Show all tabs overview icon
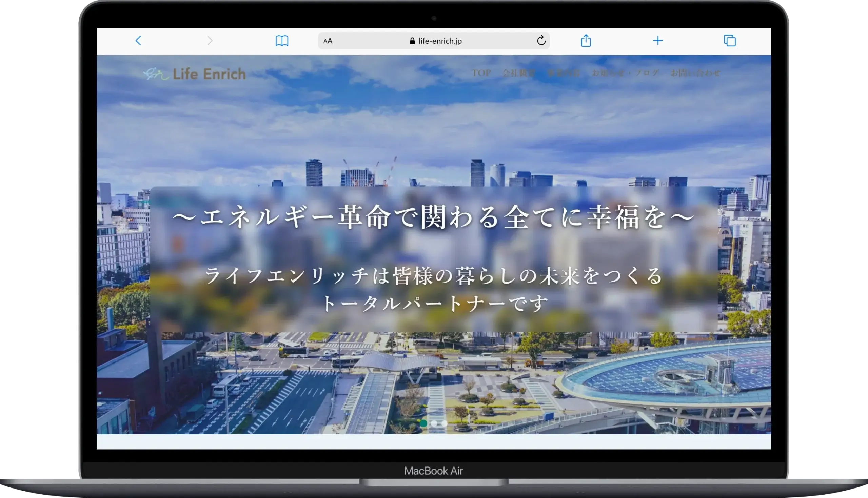Viewport: 868px width, 498px height. click(729, 41)
